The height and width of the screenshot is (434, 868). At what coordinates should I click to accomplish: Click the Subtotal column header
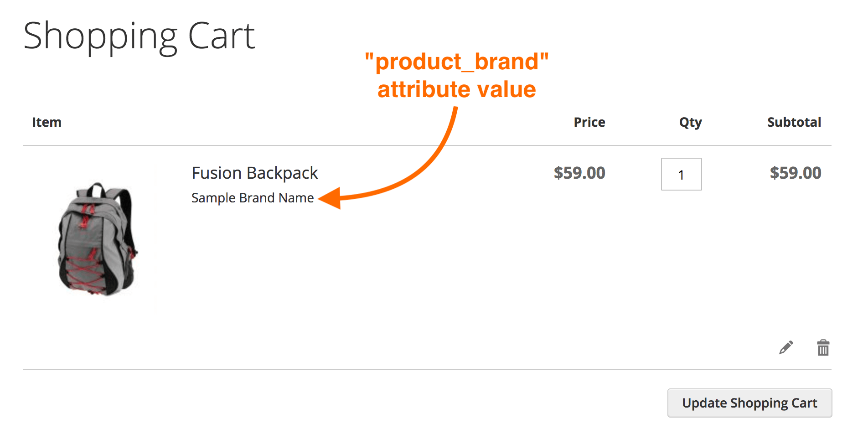[794, 122]
